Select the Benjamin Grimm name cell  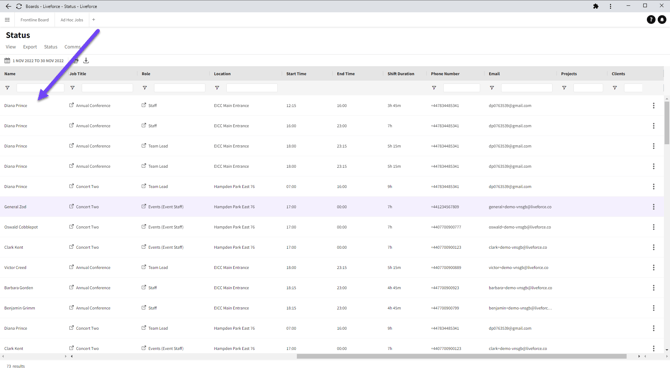[x=19, y=308]
